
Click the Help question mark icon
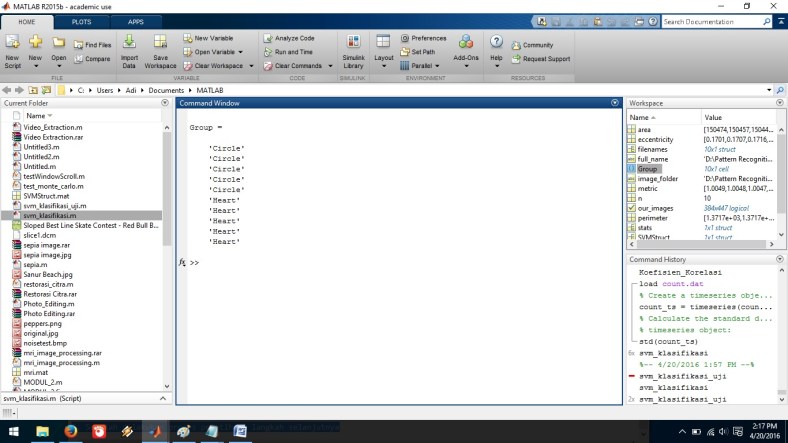[x=496, y=43]
